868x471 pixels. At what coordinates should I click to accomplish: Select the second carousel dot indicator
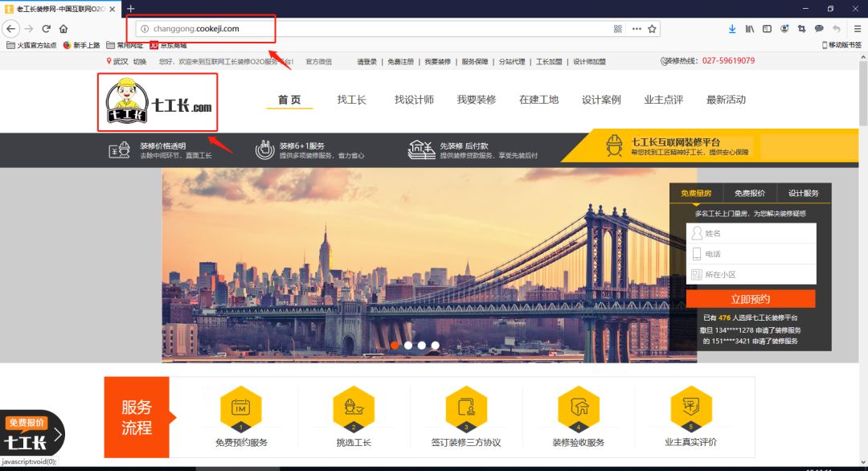(408, 345)
